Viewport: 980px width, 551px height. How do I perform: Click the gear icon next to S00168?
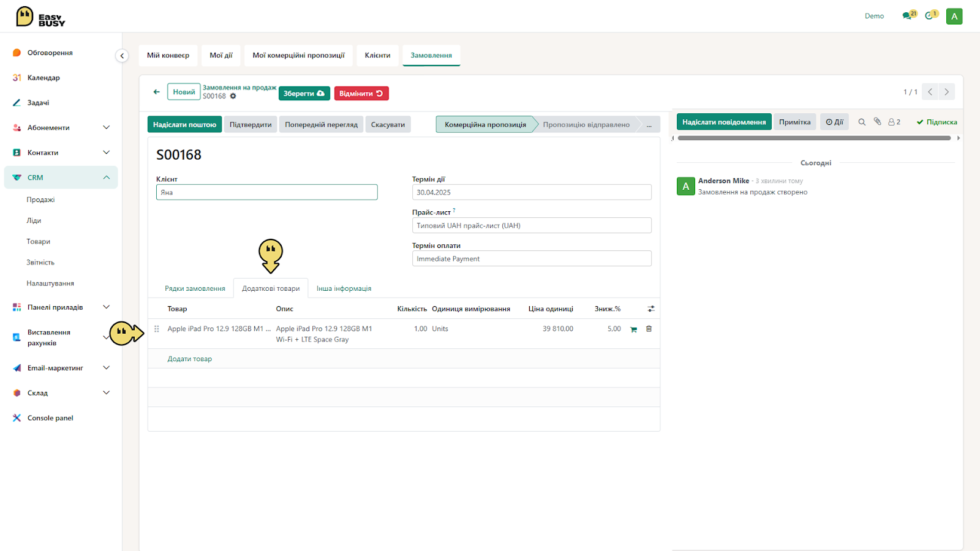(x=233, y=96)
